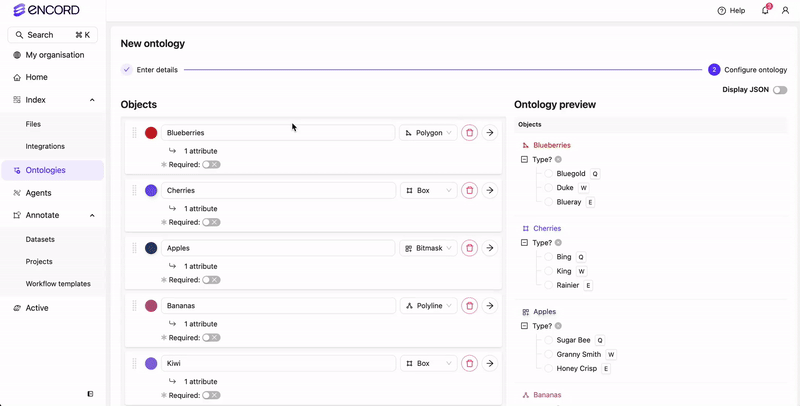The height and width of the screenshot is (406, 800).
Task: Grab the Kiwi drag handle
Action: (135, 363)
